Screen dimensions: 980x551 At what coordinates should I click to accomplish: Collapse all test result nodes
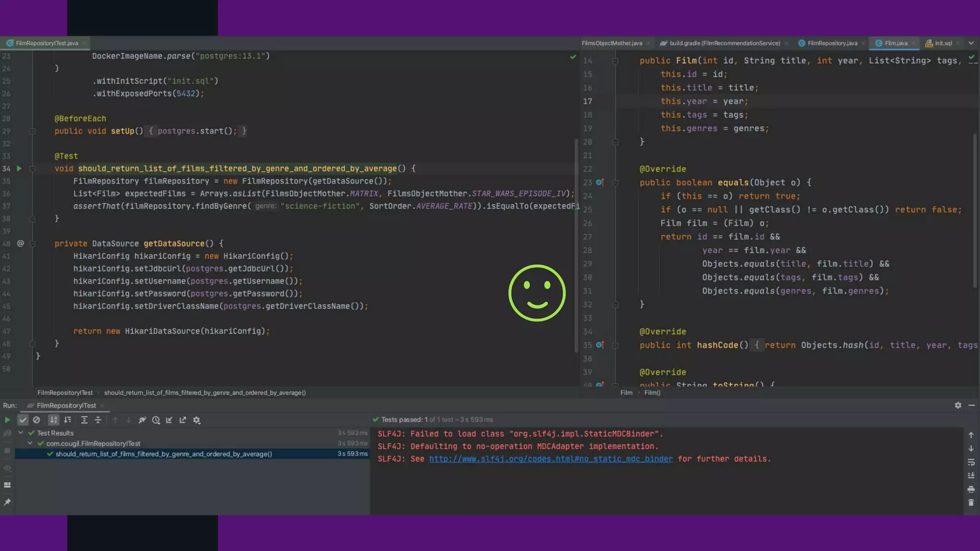point(98,420)
